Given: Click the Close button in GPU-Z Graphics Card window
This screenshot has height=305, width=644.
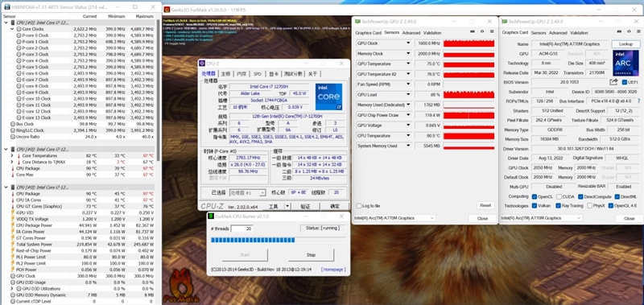Looking at the screenshot, I should pyautogui.click(x=630, y=219).
